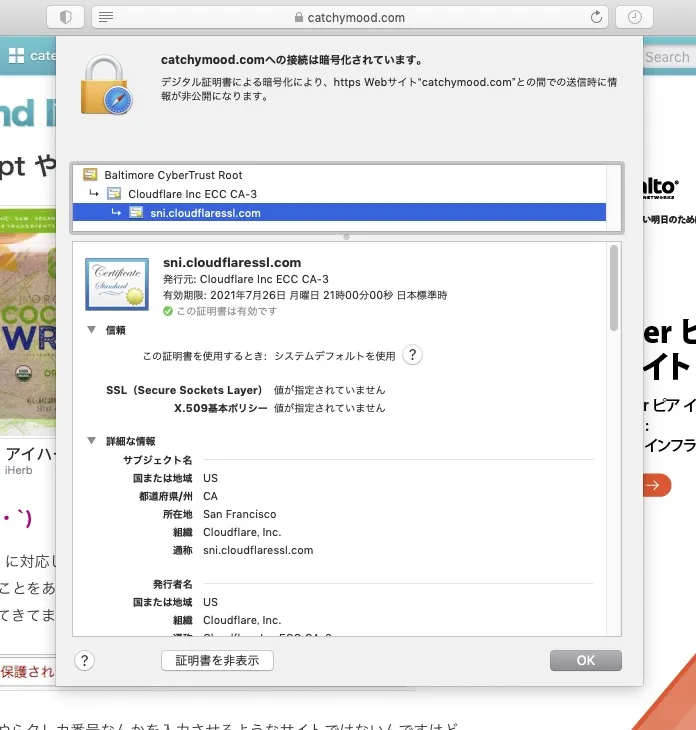Open the Reader view lines icon
This screenshot has height=730, width=696.
tap(106, 17)
